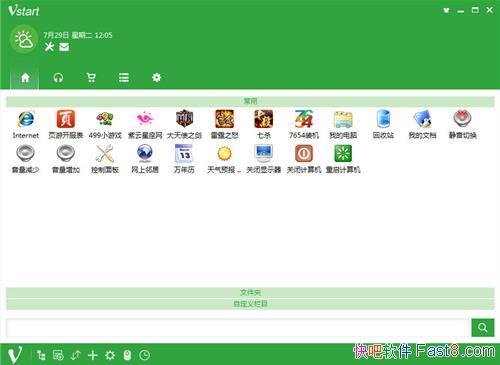Open the 回收站 recycle bin icon
500x365 pixels.
(383, 119)
